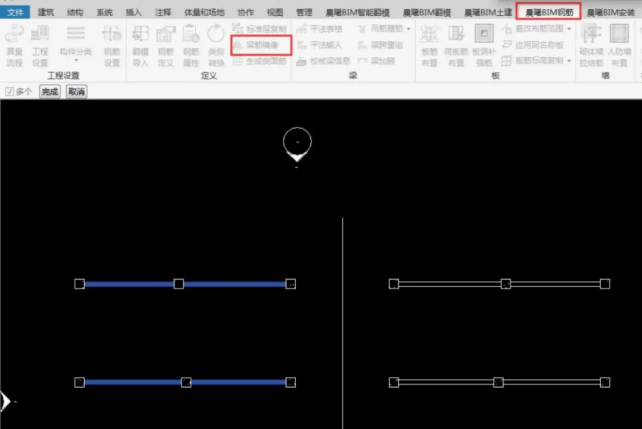Toggle the 多个 multiple checkbox
This screenshot has height=429, width=642.
(10, 91)
